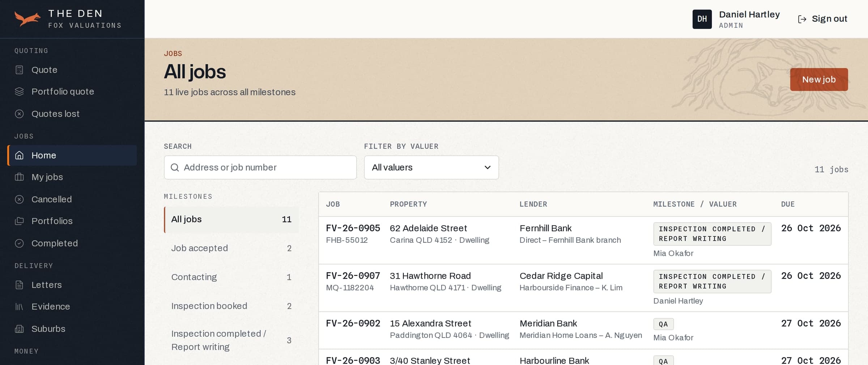Click 31 Hawthorne Road property

(x=430, y=276)
